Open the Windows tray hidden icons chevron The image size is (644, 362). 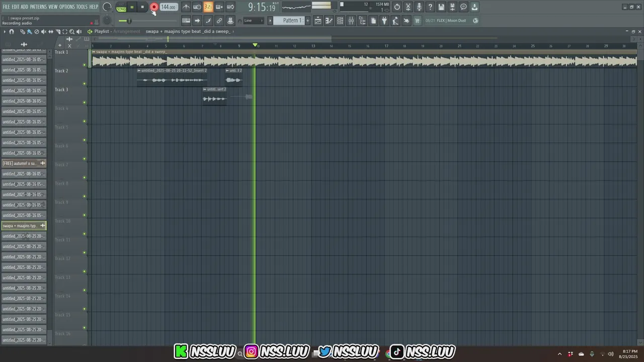pos(559,354)
